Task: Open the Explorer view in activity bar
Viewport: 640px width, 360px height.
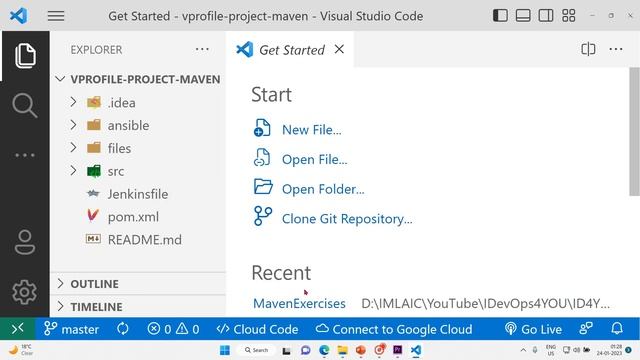Action: point(25,56)
